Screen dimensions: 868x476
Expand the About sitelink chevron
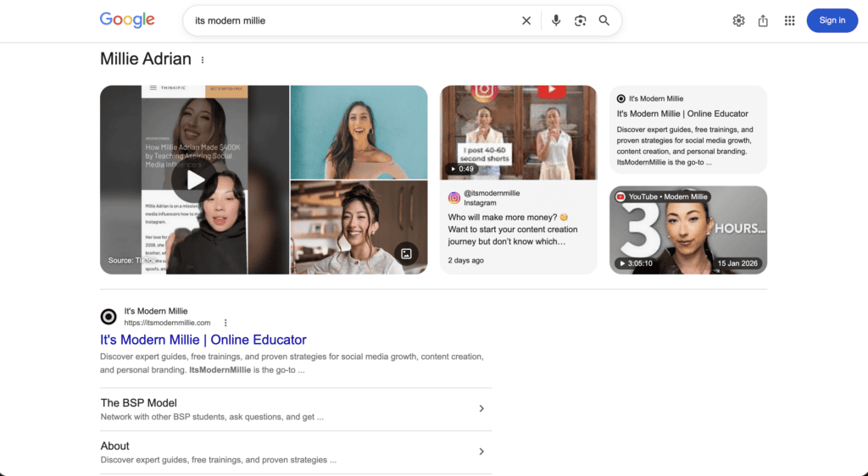pos(481,451)
